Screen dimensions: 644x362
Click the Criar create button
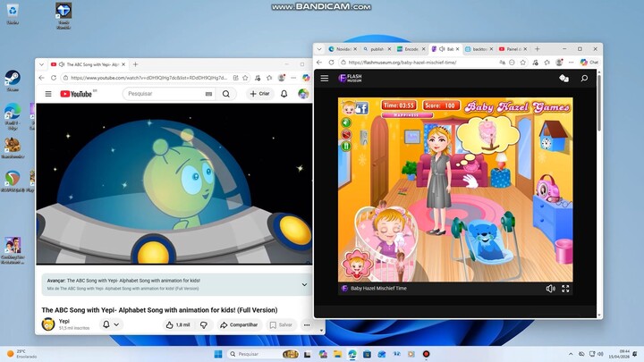[260, 94]
